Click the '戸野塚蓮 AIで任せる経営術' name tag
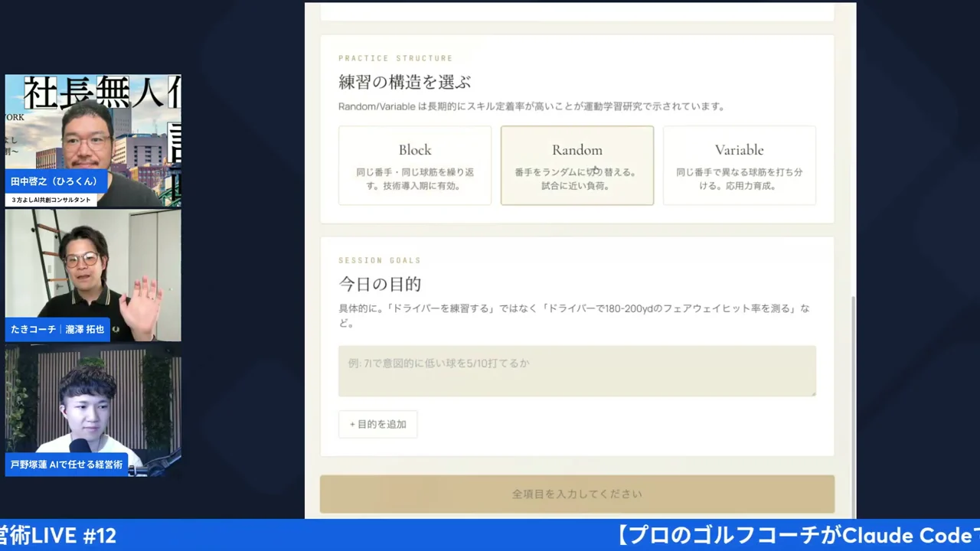 pyautogui.click(x=67, y=465)
